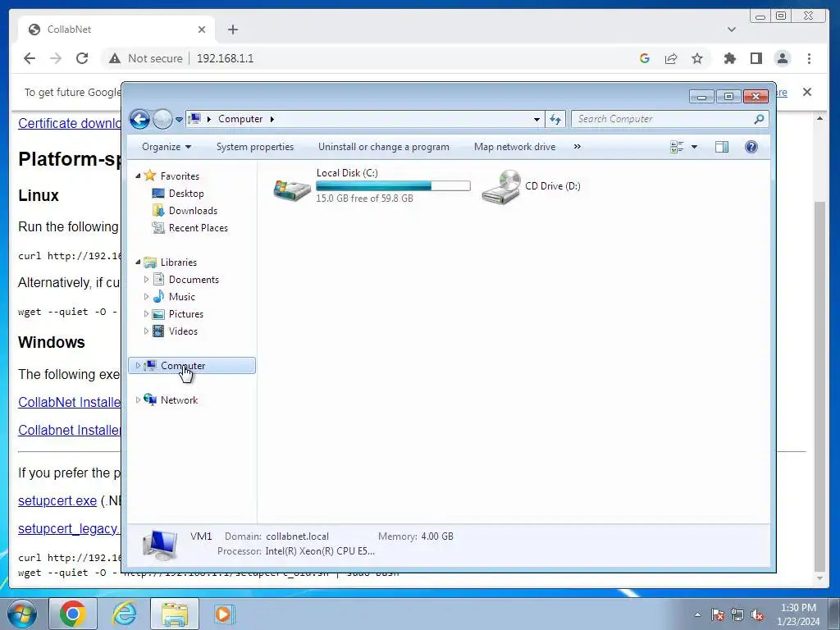
Task: Click the Local Disk (C:) usage bar
Action: (393, 186)
